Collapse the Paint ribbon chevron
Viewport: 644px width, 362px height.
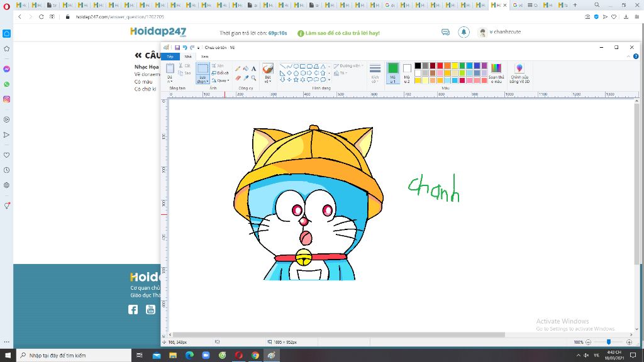click(x=629, y=56)
